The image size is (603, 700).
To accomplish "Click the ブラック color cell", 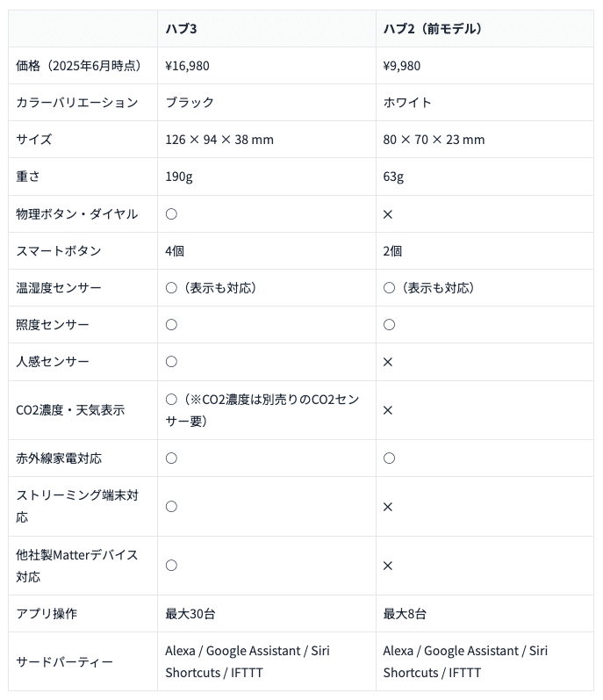I will [x=190, y=103].
